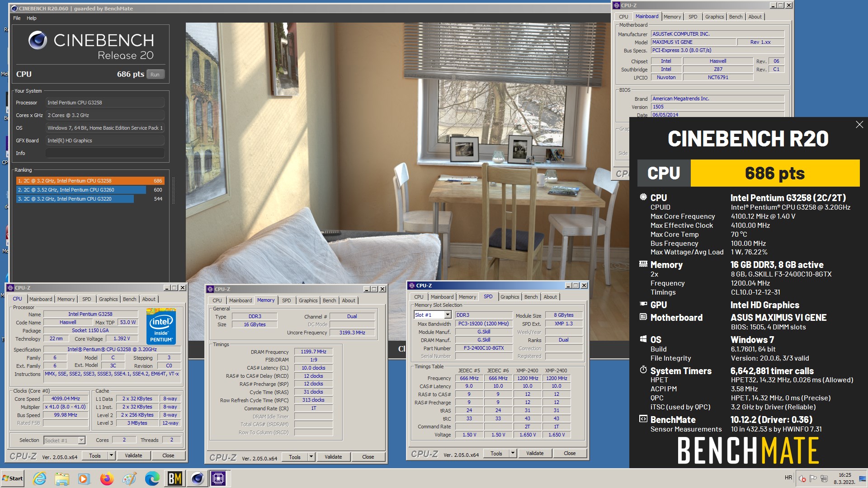This screenshot has height=488, width=868.
Task: Click the Cinebench window title icon
Action: tap(14, 8)
